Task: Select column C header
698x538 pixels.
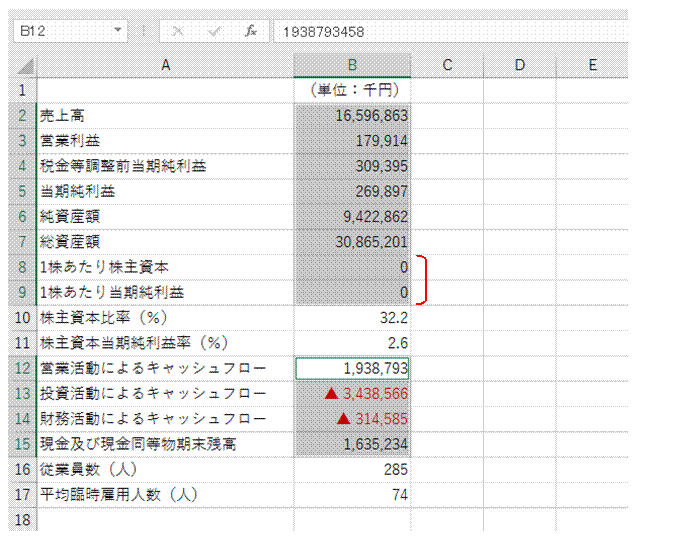Action: pyautogui.click(x=447, y=65)
